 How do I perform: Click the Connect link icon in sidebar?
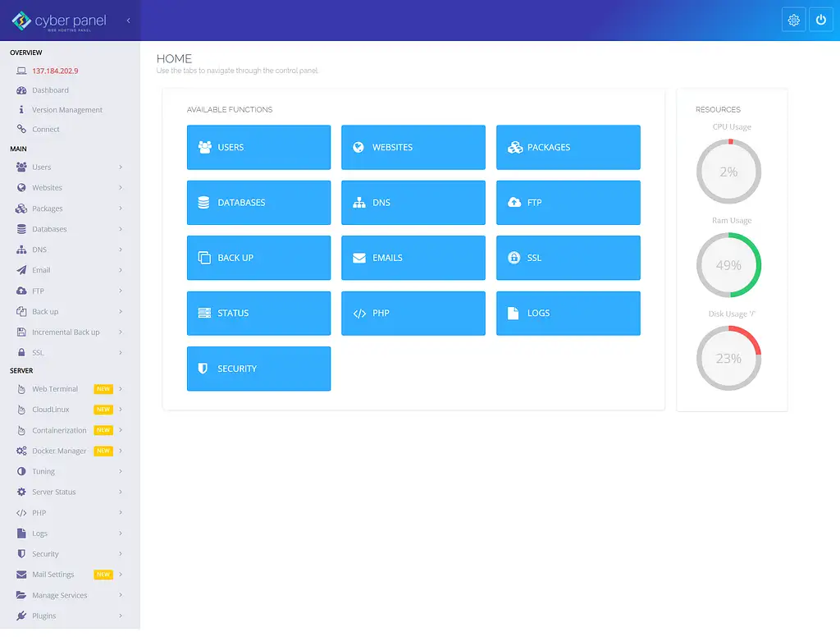coord(21,129)
